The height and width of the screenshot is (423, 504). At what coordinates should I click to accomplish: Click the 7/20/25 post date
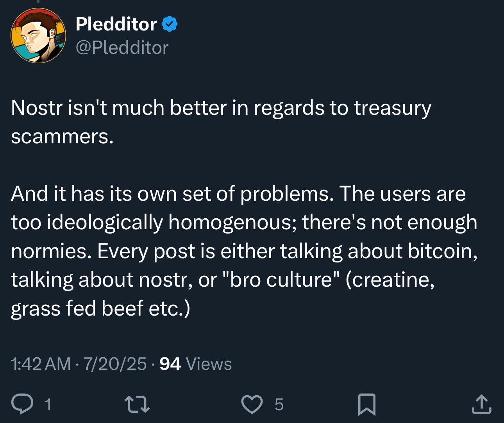tap(115, 364)
